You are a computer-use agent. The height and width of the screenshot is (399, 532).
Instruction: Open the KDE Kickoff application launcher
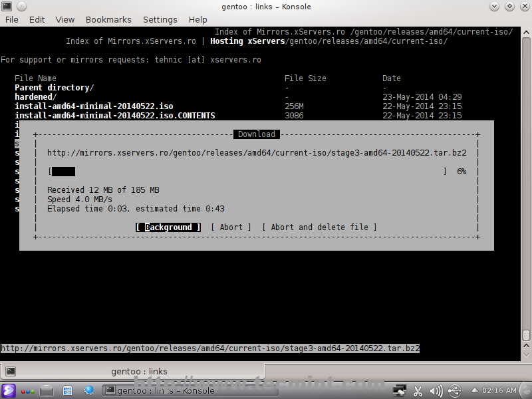[x=9, y=390]
